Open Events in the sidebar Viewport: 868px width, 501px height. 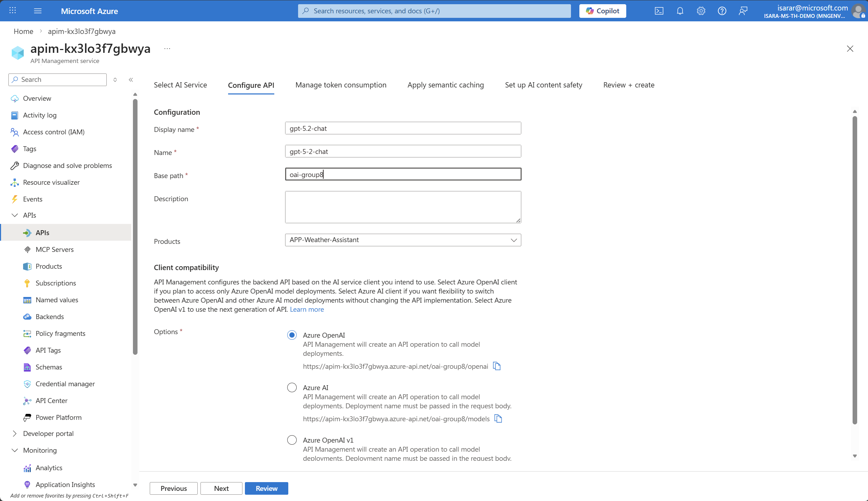click(x=33, y=199)
